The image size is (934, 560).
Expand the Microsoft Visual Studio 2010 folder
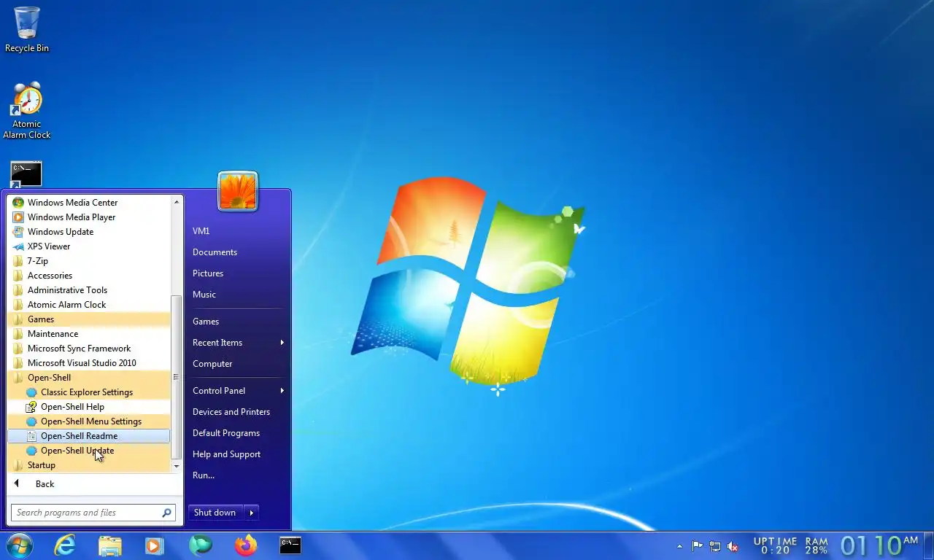88,363
